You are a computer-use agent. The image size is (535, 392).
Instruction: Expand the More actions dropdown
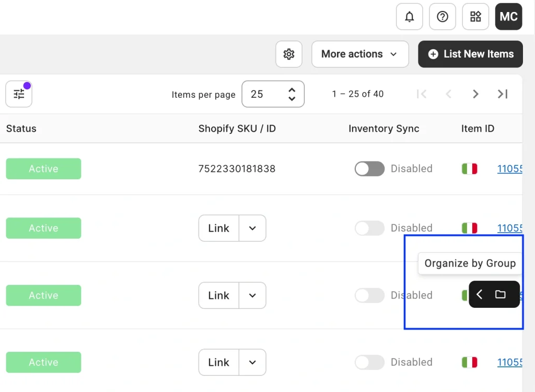tap(360, 54)
